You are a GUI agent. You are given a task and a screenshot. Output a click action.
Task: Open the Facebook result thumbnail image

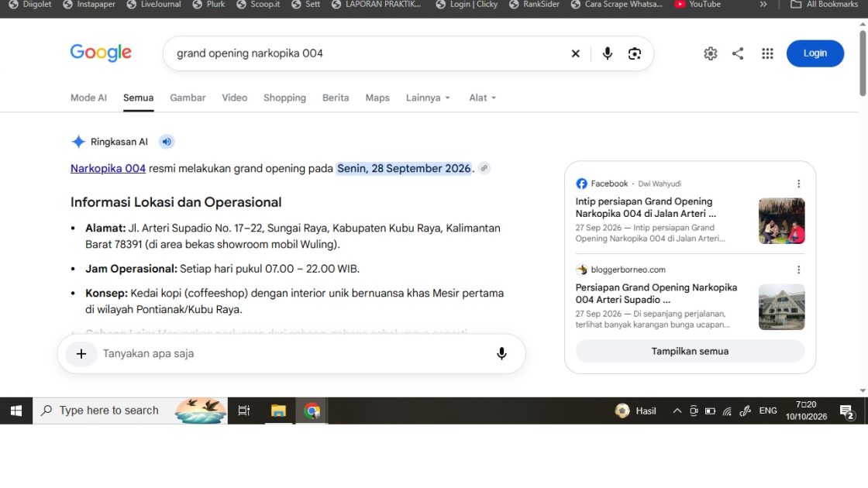tap(782, 221)
